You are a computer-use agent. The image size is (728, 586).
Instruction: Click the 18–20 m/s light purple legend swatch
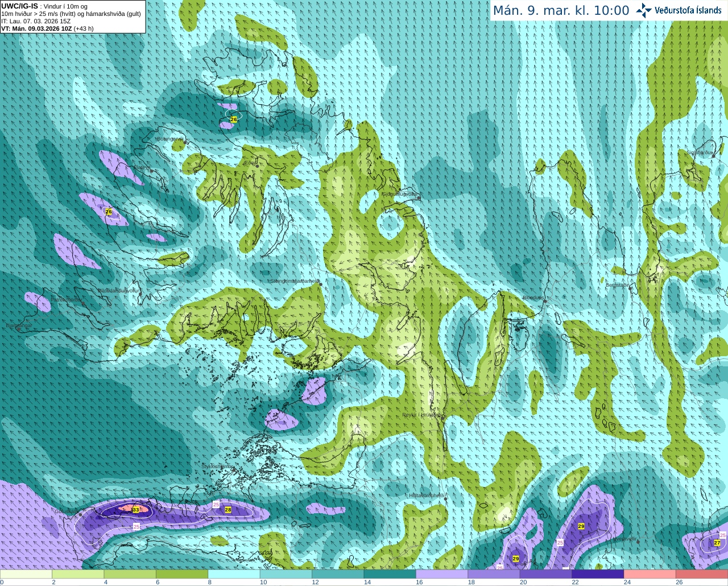494,574
